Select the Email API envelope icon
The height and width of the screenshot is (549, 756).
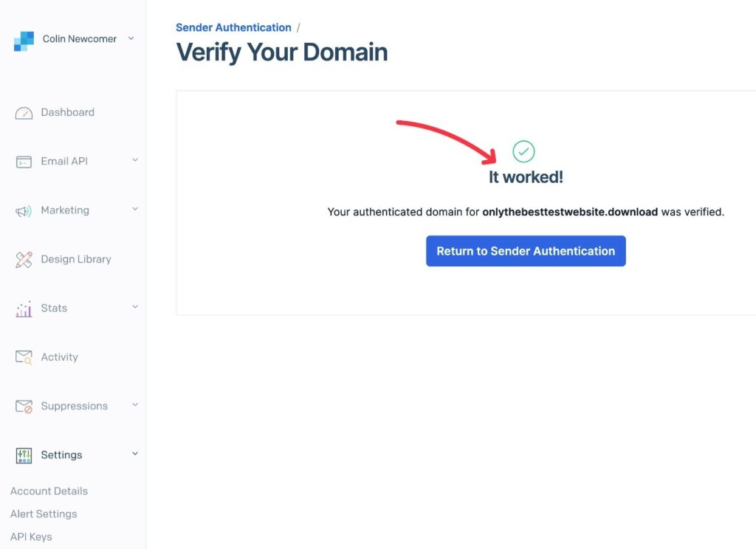pos(23,161)
